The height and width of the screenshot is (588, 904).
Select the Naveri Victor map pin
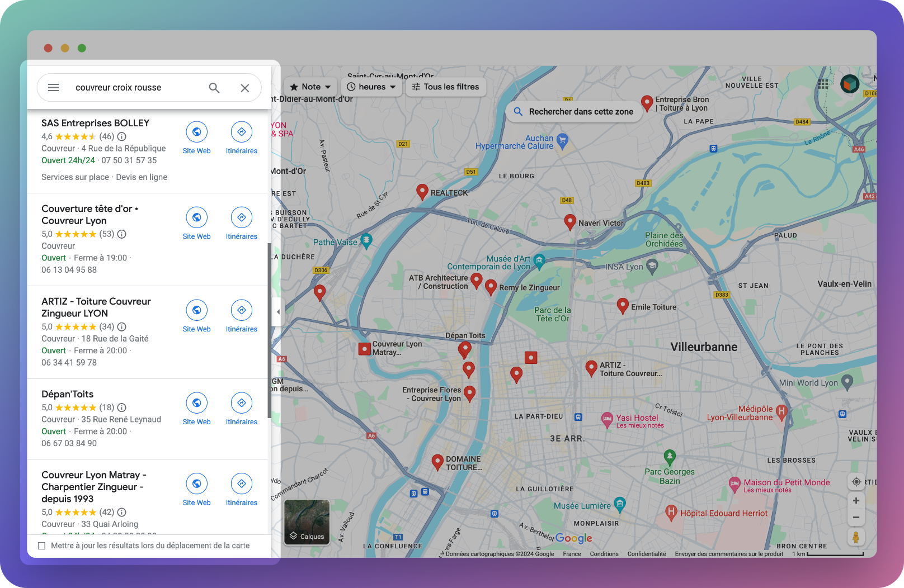(570, 222)
